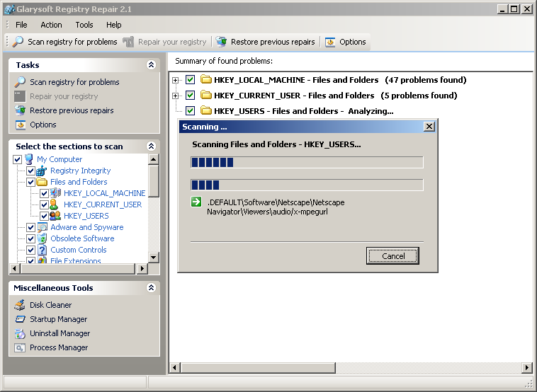Click the HKEY_USERS people icon in the tree
The image size is (537, 392).
pyautogui.click(x=55, y=216)
